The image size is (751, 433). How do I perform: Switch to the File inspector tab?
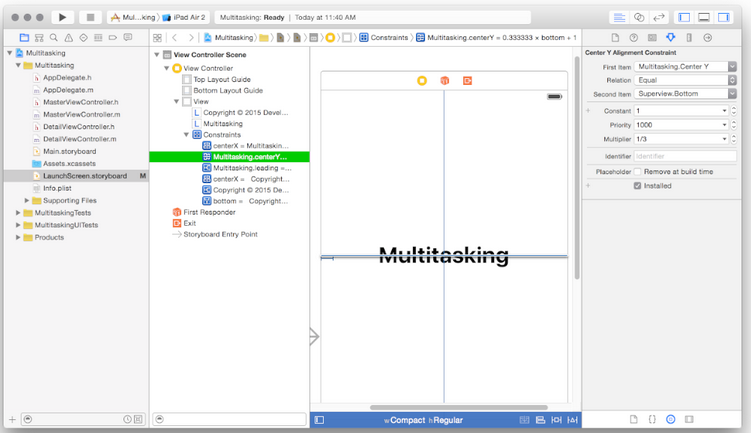[x=614, y=38]
